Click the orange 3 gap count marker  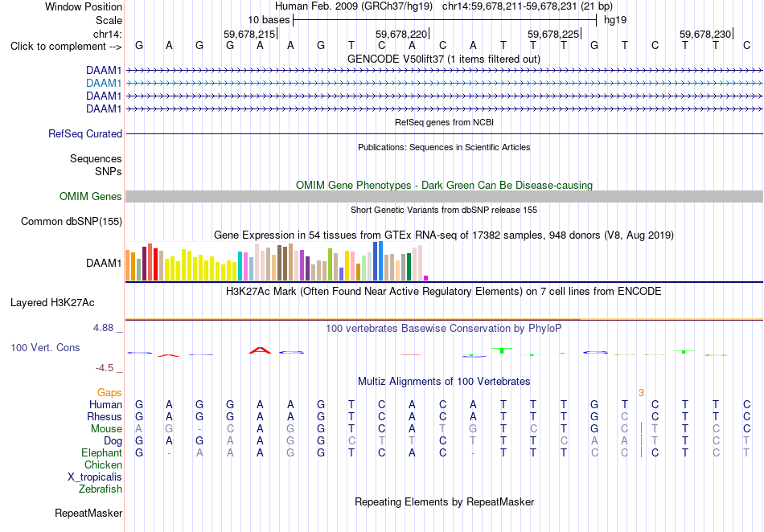641,392
